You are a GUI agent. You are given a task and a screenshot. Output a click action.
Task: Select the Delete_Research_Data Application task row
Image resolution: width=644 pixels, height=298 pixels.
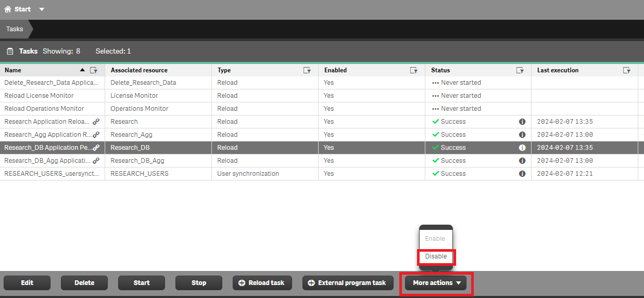pyautogui.click(x=322, y=83)
